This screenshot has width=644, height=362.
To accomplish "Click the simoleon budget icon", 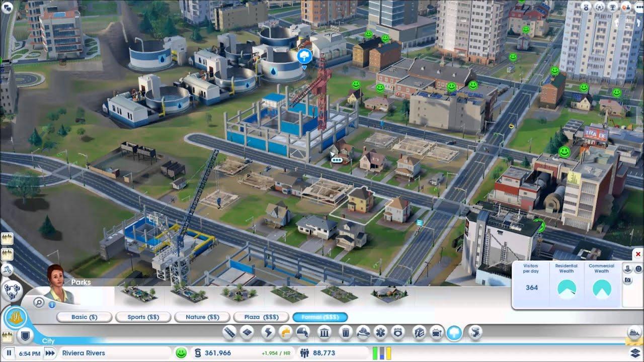I will [x=198, y=353].
